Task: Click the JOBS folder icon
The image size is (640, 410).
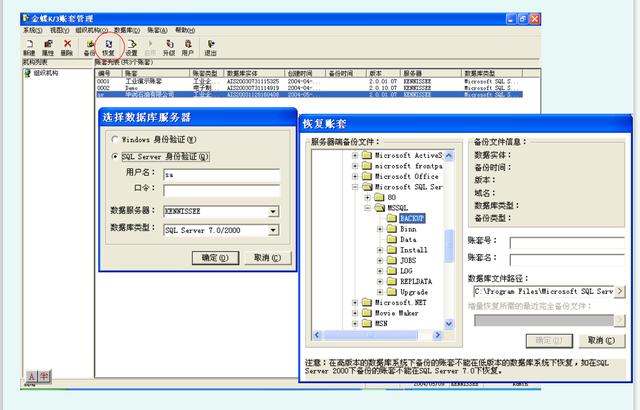Action: 392,260
